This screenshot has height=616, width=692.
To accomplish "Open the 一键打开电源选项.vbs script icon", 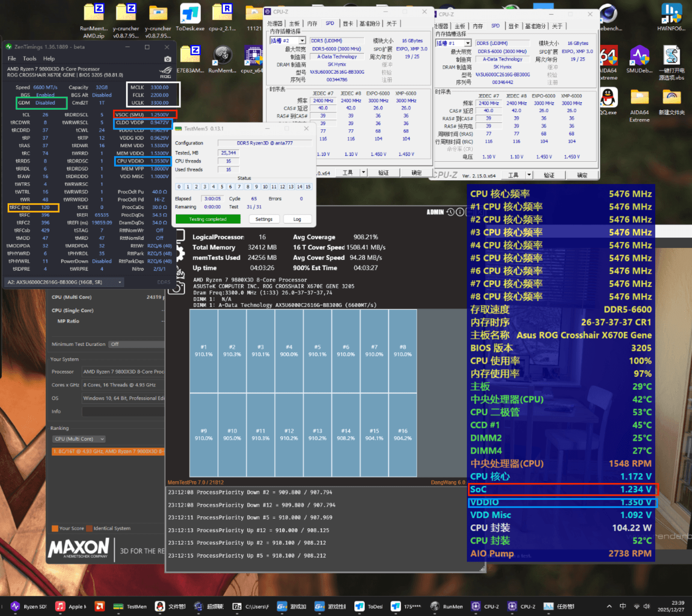I will 671,63.
